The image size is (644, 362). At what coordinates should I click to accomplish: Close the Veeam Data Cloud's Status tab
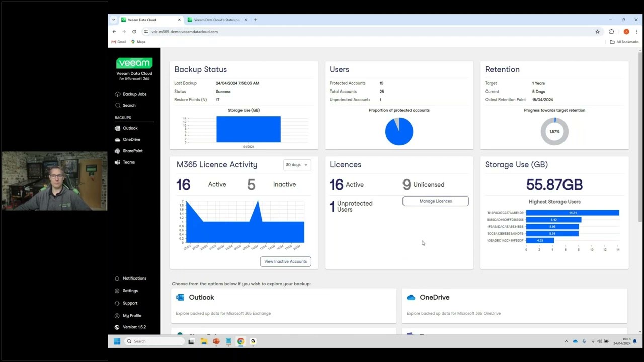(246, 20)
